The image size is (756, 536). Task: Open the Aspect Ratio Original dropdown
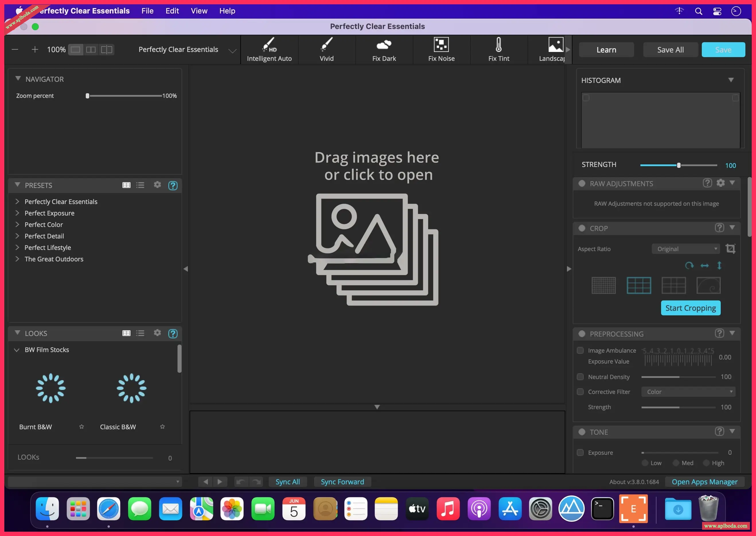coord(686,249)
